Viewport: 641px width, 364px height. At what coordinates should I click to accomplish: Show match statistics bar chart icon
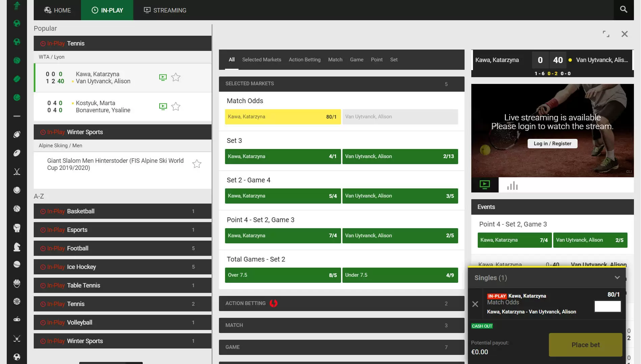[x=512, y=185]
